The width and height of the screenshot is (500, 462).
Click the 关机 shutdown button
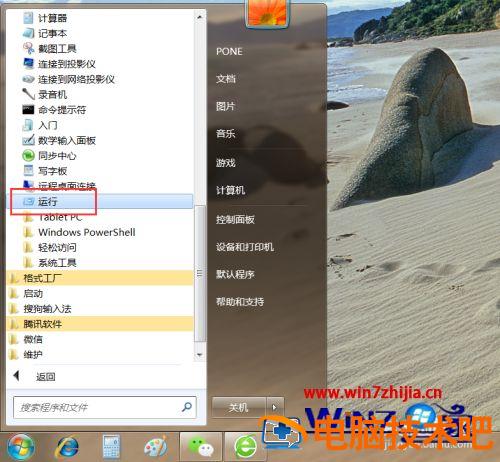click(239, 407)
